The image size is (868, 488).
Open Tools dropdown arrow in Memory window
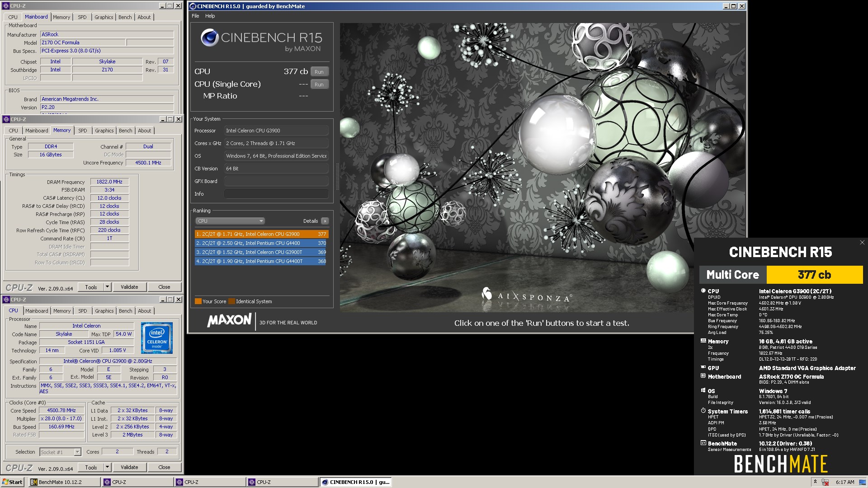click(107, 287)
